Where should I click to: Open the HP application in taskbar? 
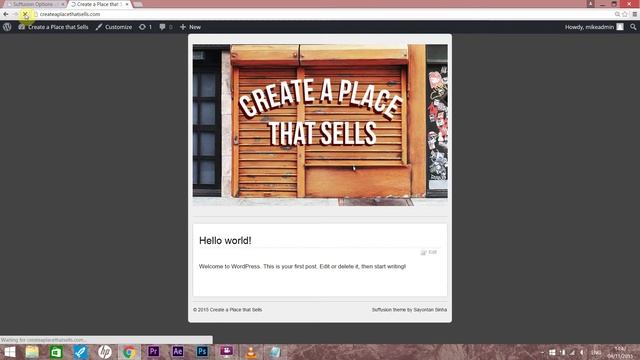tap(104, 352)
